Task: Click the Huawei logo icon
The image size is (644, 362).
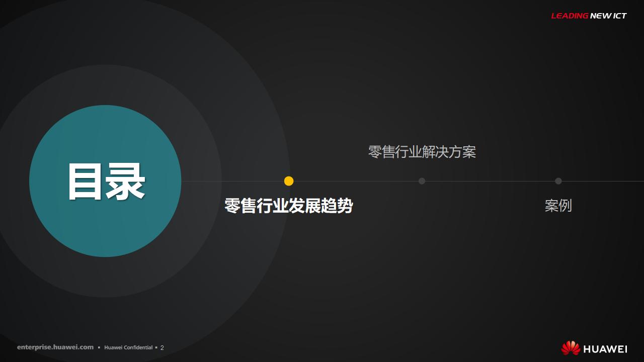Action: (x=571, y=348)
